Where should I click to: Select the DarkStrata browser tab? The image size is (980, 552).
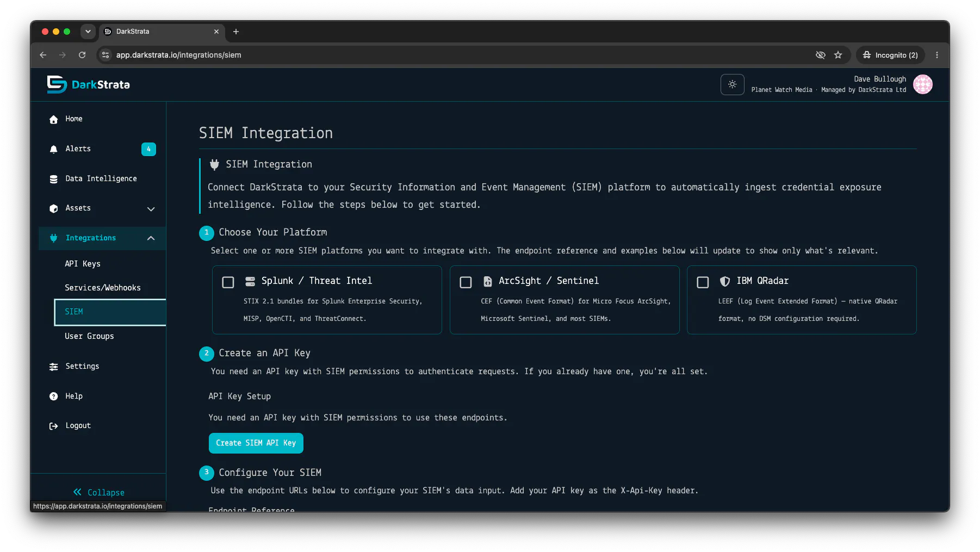click(162, 32)
